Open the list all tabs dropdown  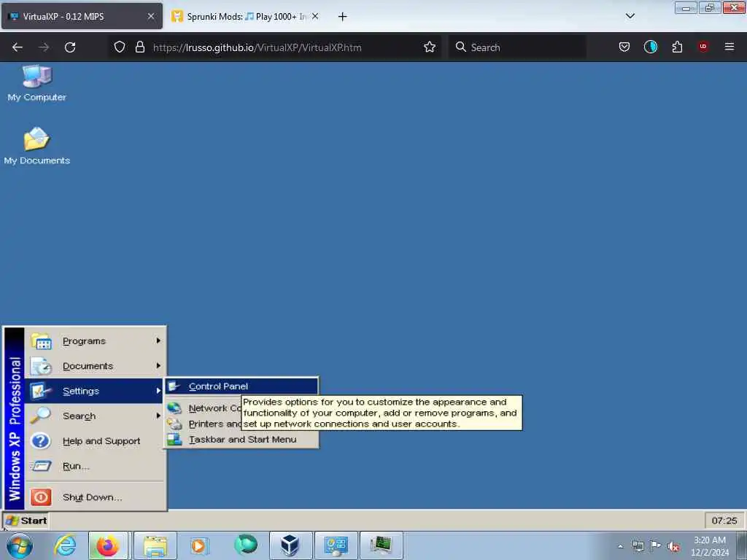point(630,16)
